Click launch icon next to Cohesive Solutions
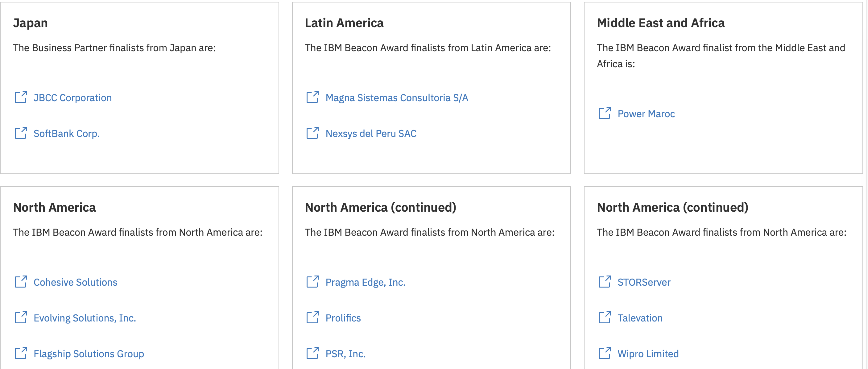Viewport: 868px width, 369px height. (x=21, y=282)
